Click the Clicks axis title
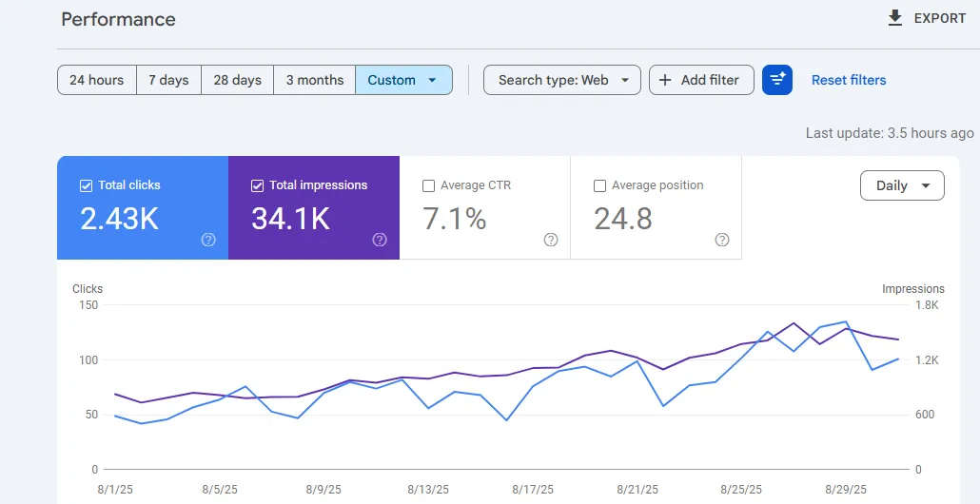Image resolution: width=980 pixels, height=504 pixels. (88, 288)
